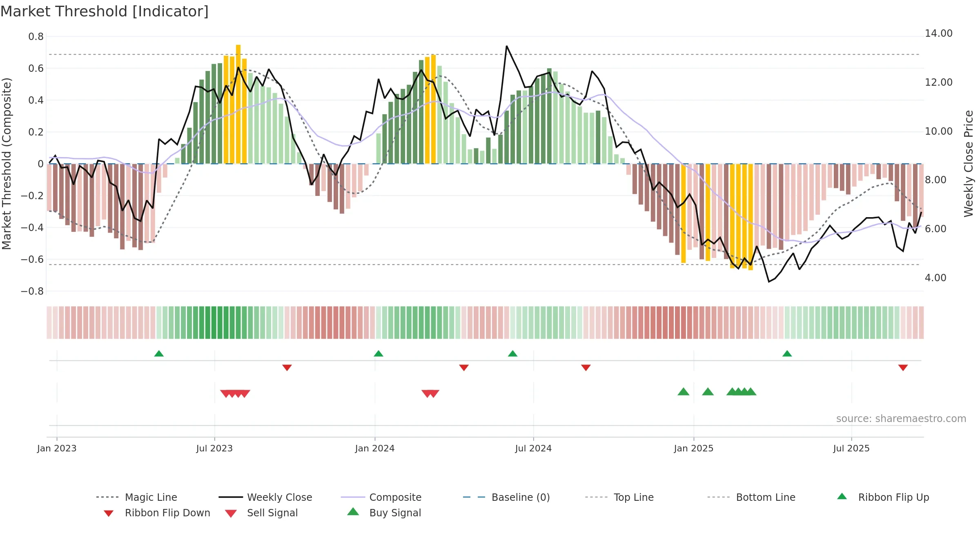980x551 pixels.
Task: Click the Jul 2023 x-axis label
Action: (214, 448)
